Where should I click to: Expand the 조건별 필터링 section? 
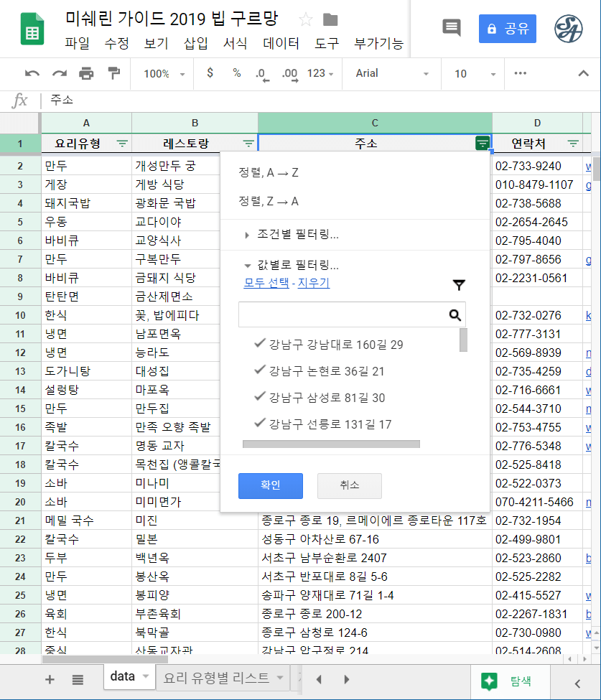pos(297,235)
